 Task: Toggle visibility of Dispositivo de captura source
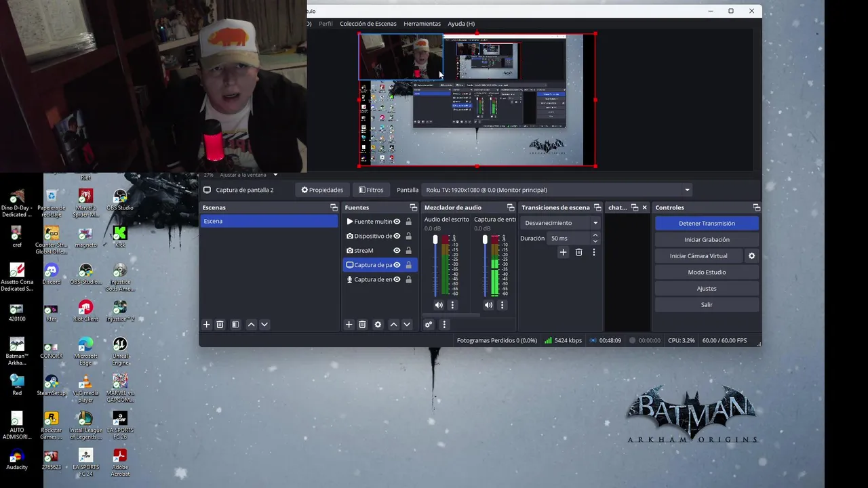[397, 236]
